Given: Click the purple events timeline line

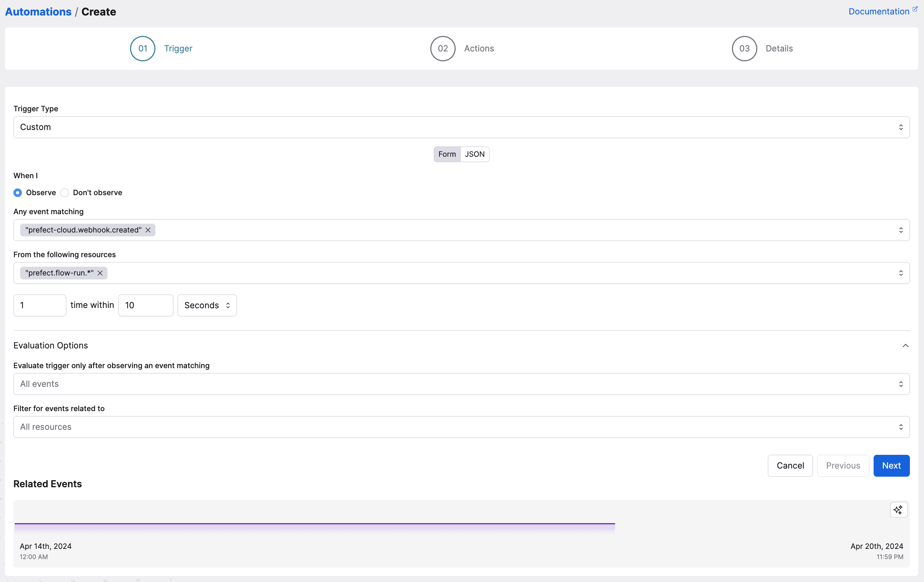Looking at the screenshot, I should [315, 523].
